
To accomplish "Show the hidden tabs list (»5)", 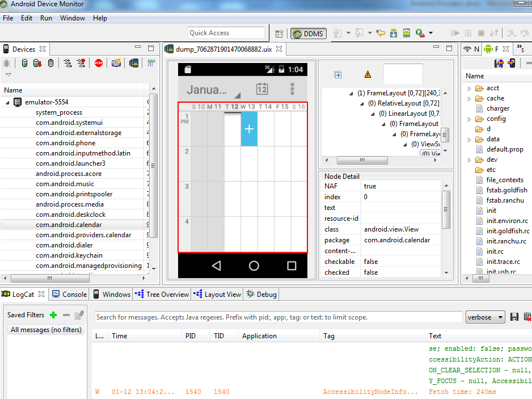I will [x=521, y=49].
